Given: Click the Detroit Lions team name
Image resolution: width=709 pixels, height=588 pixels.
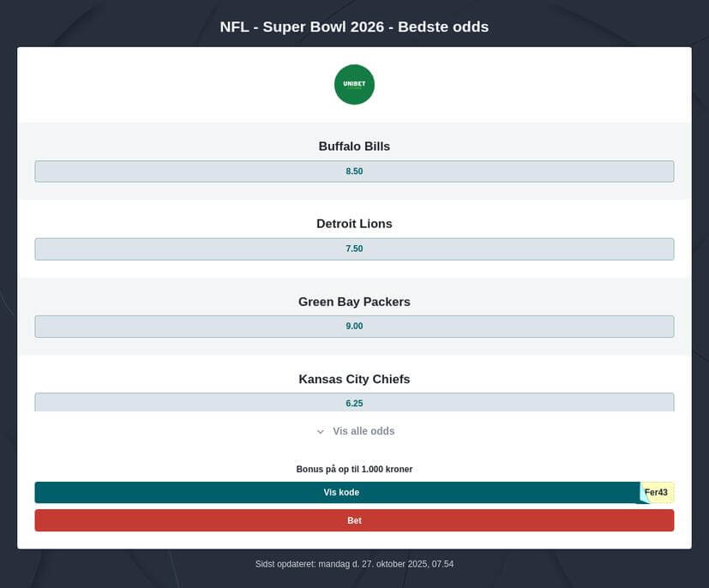Looking at the screenshot, I should click(354, 224).
